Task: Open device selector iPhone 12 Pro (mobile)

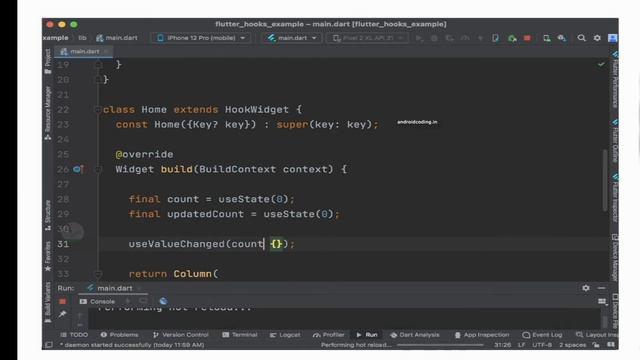Action: pyautogui.click(x=200, y=38)
